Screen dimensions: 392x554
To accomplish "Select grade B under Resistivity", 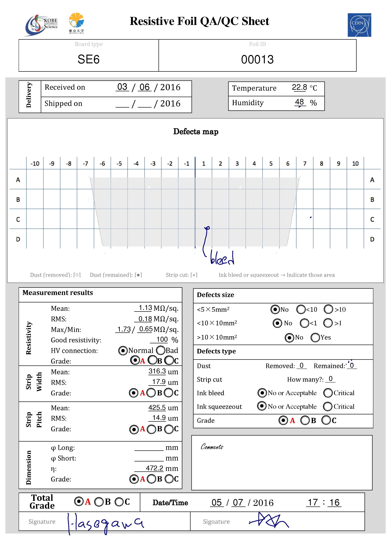I will pyautogui.click(x=153, y=360).
